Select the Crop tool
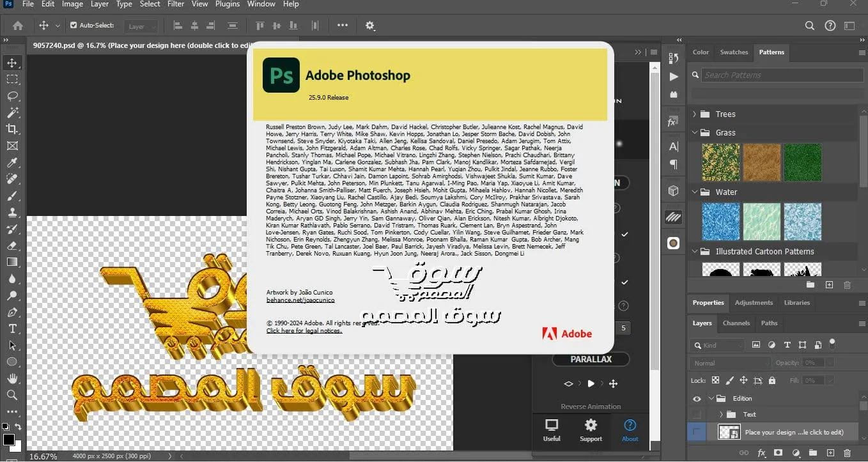The width and height of the screenshot is (868, 462). click(12, 129)
